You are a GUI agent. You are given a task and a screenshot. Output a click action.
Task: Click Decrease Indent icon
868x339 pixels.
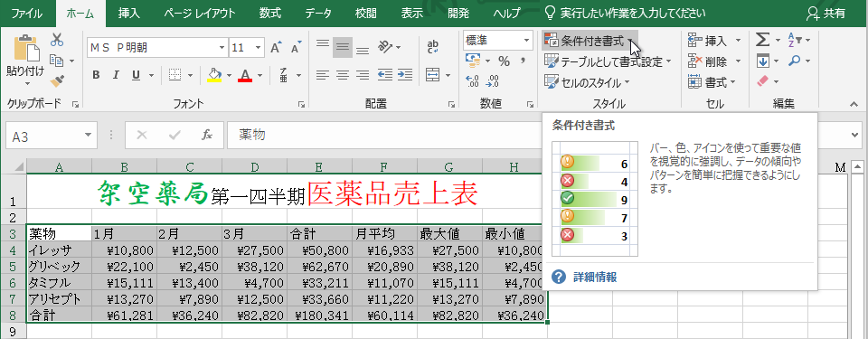385,75
